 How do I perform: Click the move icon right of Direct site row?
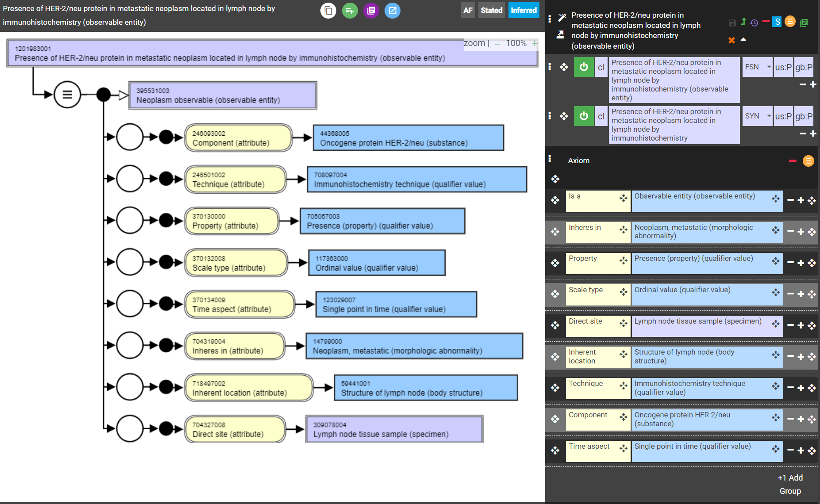coord(812,326)
